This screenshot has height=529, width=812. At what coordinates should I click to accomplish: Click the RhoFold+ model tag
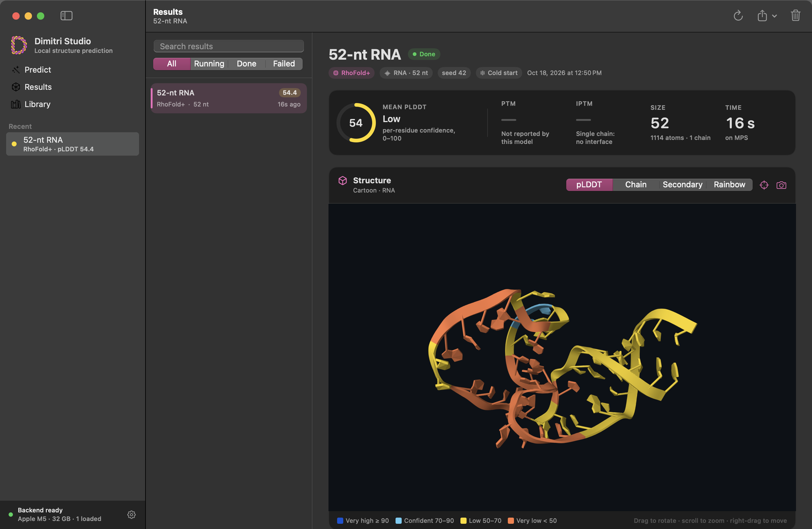pos(352,73)
